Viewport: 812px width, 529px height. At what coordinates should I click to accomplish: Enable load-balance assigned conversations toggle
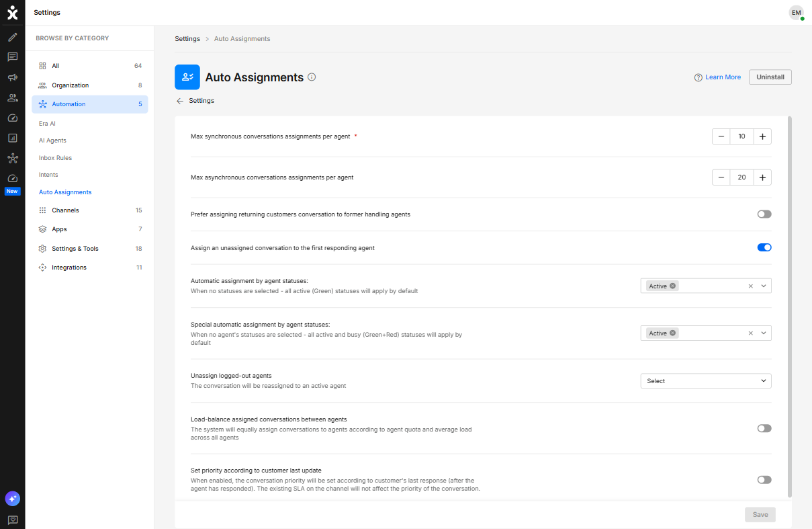tap(764, 428)
